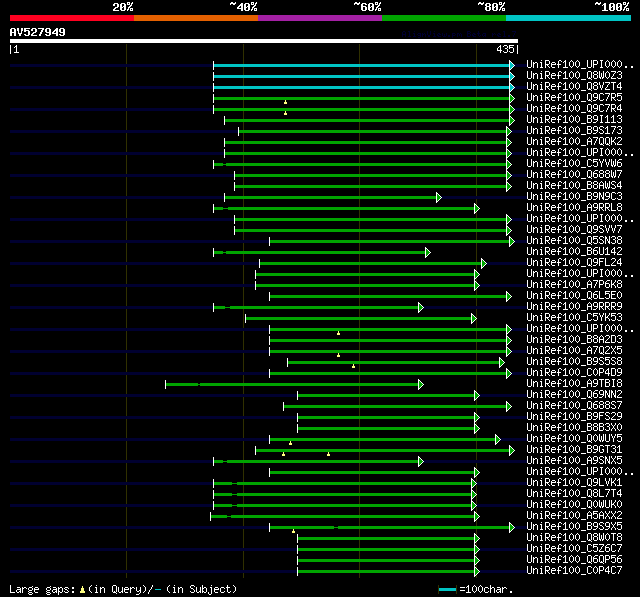Click the UniRef100_A9RRR9 label
Image resolution: width=640 pixels, height=597 pixels.
click(x=574, y=307)
